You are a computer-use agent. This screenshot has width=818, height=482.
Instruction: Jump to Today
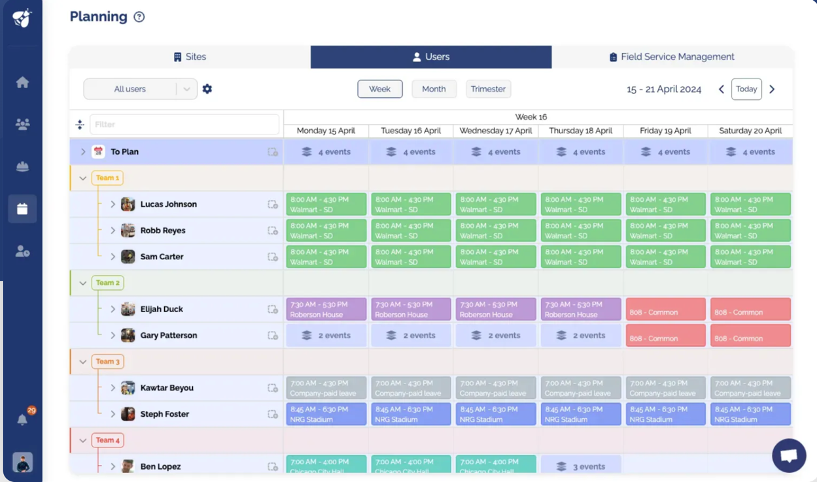(747, 89)
